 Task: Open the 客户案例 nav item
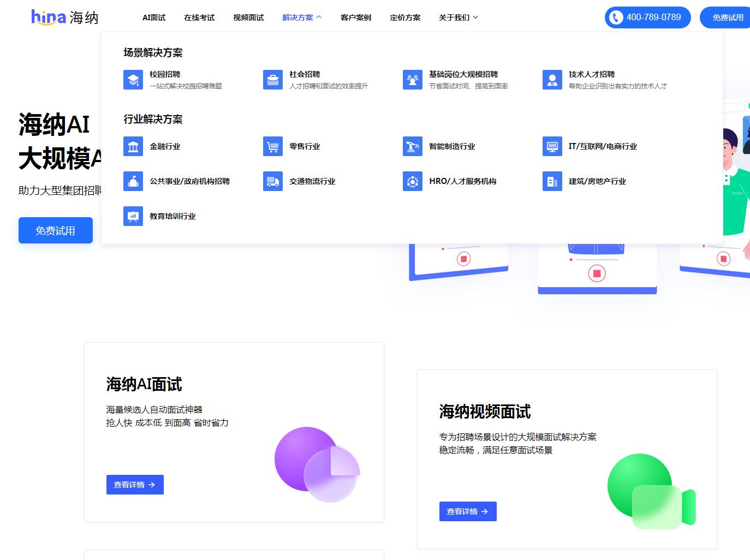pos(356,17)
